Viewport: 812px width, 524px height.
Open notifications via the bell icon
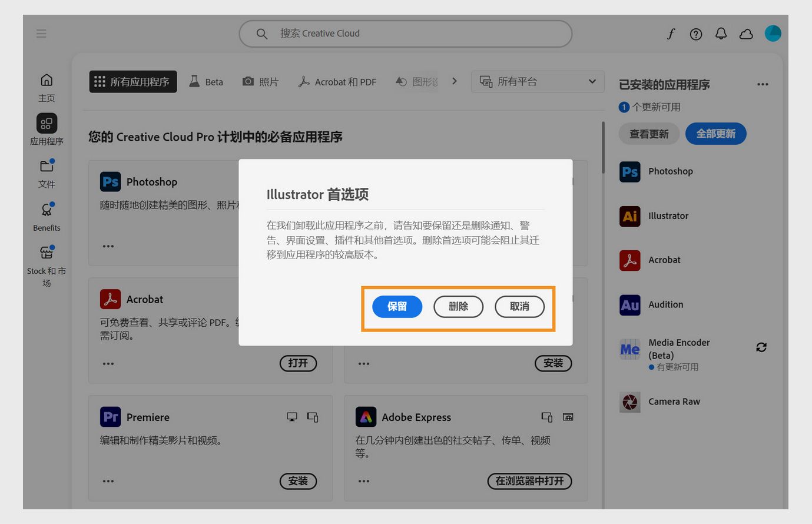point(721,34)
